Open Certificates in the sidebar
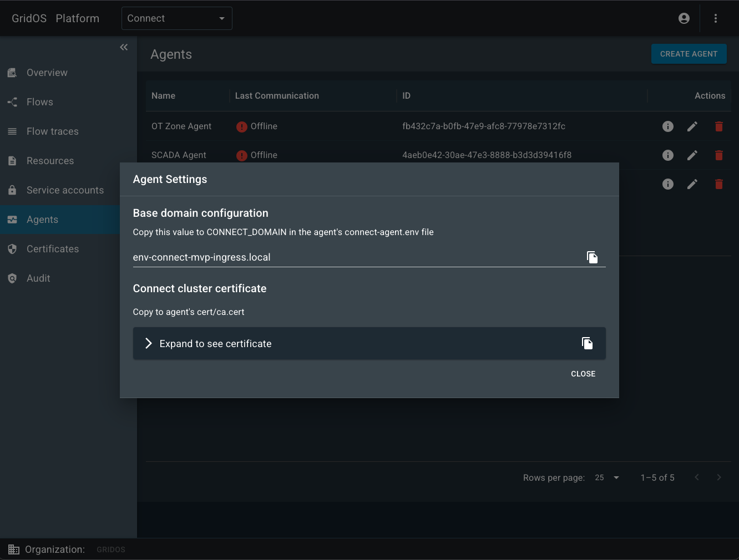The height and width of the screenshot is (560, 739). [53, 249]
